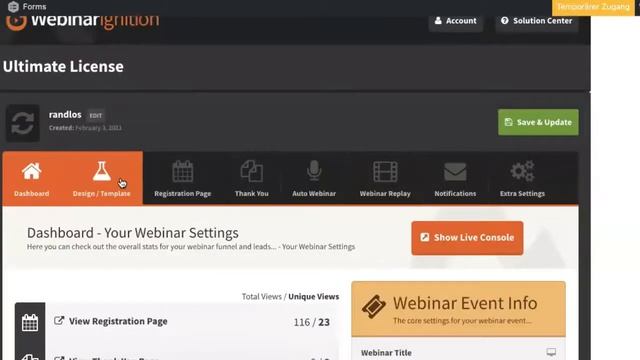Click the Ultimate License heading
The height and width of the screenshot is (360, 640).
coord(63,67)
